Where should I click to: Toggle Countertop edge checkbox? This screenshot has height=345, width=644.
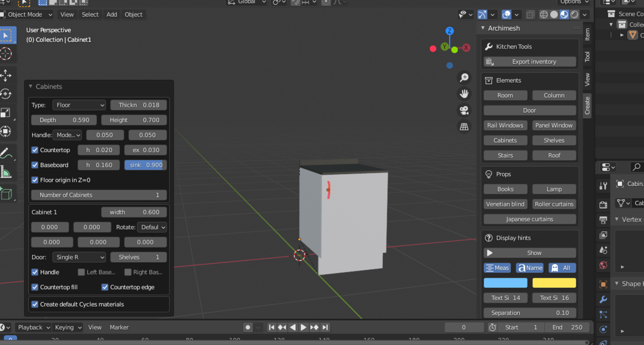pos(105,287)
